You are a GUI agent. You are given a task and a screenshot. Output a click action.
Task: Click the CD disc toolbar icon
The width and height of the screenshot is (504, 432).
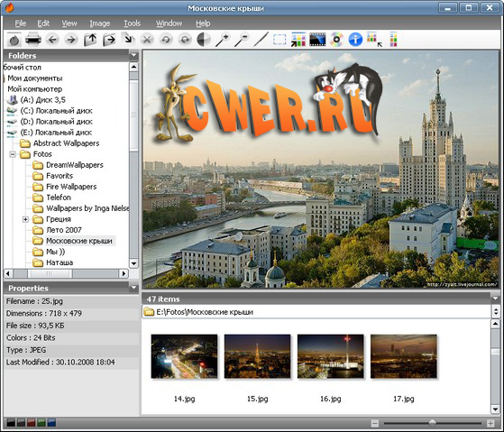click(x=336, y=40)
